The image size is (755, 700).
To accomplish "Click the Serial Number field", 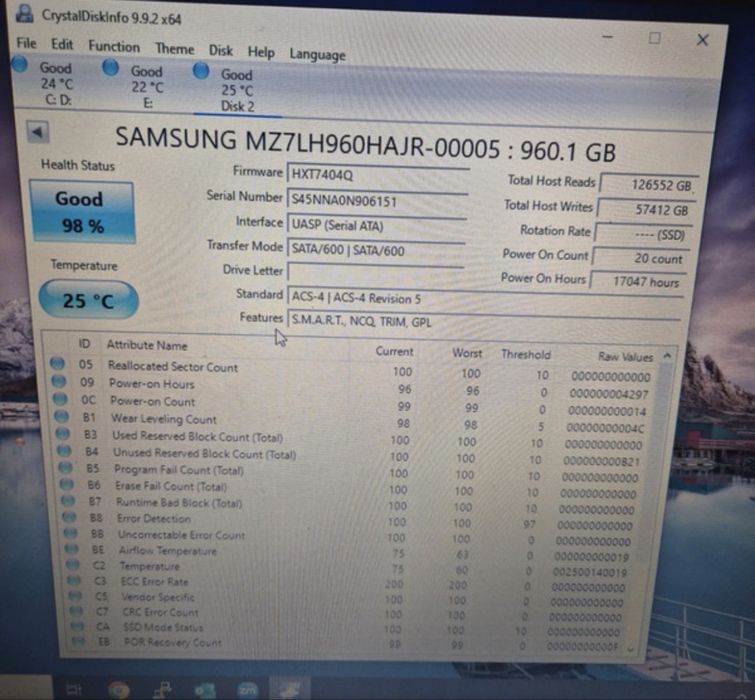I will (377, 200).
